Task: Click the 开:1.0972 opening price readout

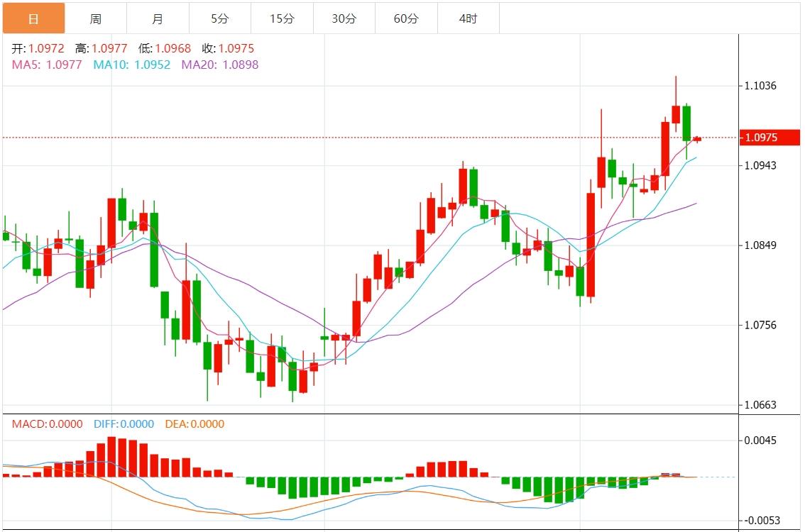Action: pos(38,48)
